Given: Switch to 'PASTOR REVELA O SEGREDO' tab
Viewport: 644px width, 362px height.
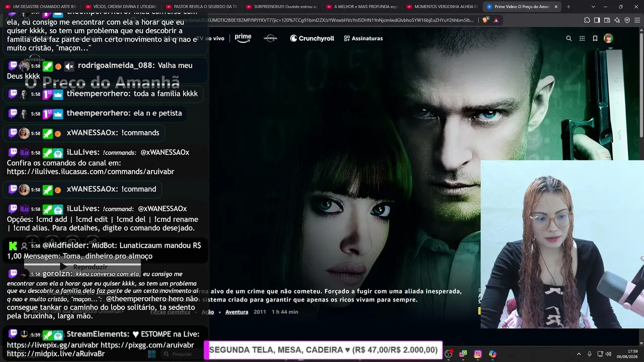Looking at the screenshot, I should (202, 7).
